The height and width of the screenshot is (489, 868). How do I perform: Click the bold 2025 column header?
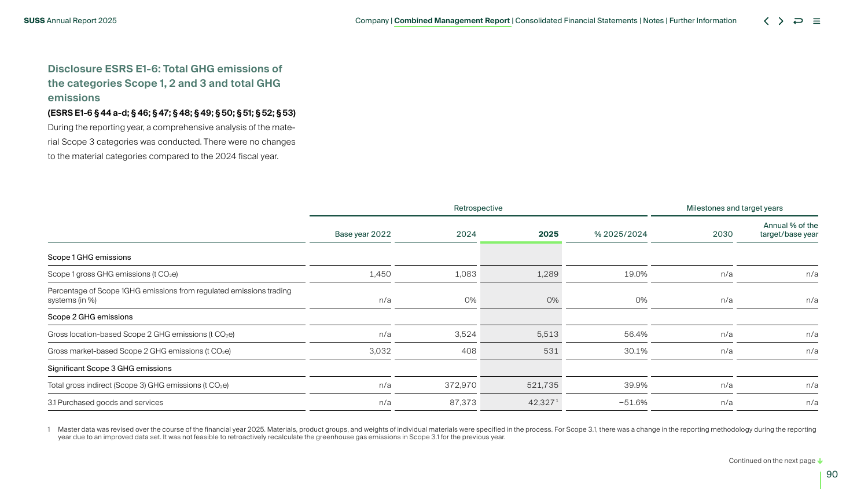[x=549, y=234]
